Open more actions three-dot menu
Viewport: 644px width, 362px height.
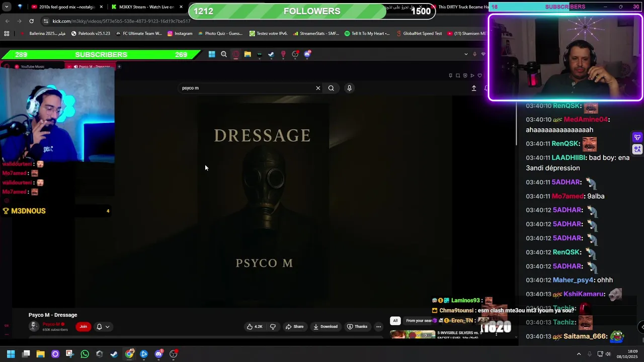378,327
